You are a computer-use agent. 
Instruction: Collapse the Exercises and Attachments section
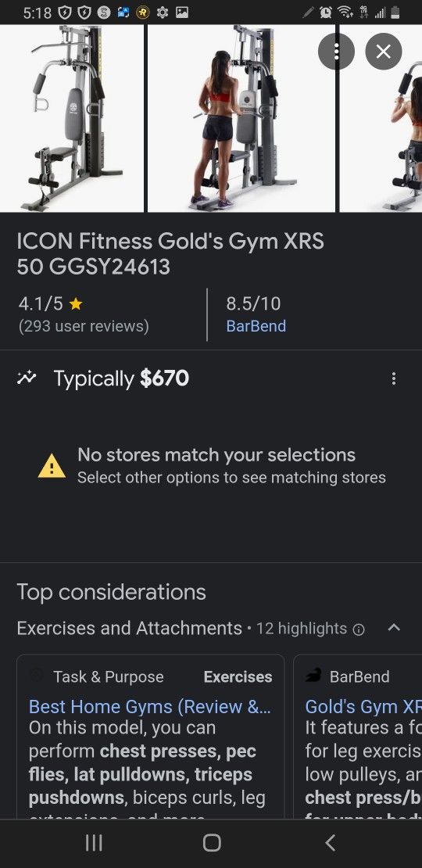(394, 628)
